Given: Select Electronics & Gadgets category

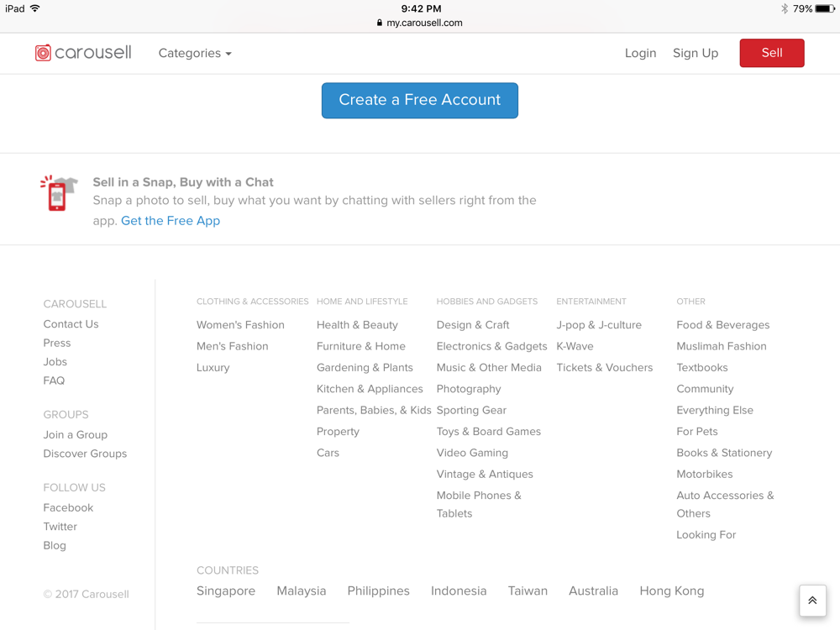Looking at the screenshot, I should [x=491, y=346].
